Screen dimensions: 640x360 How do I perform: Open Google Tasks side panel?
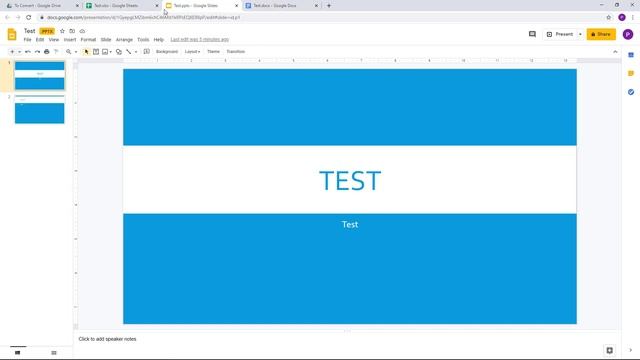point(631,92)
